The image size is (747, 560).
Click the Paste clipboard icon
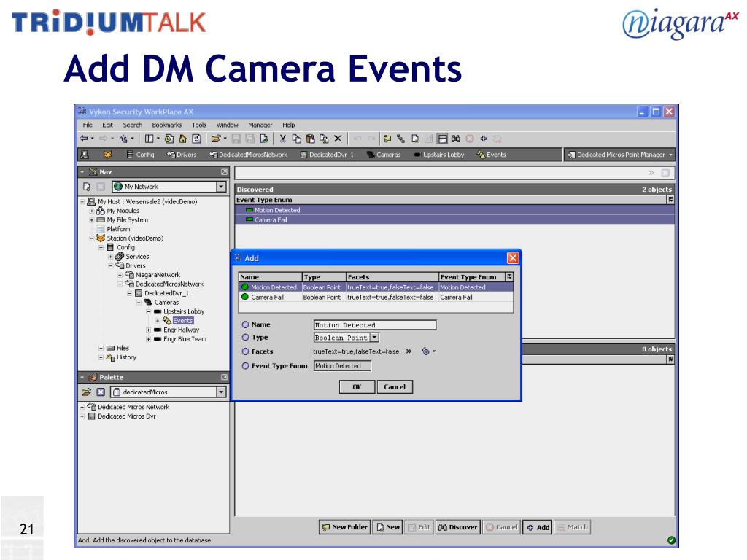[310, 139]
